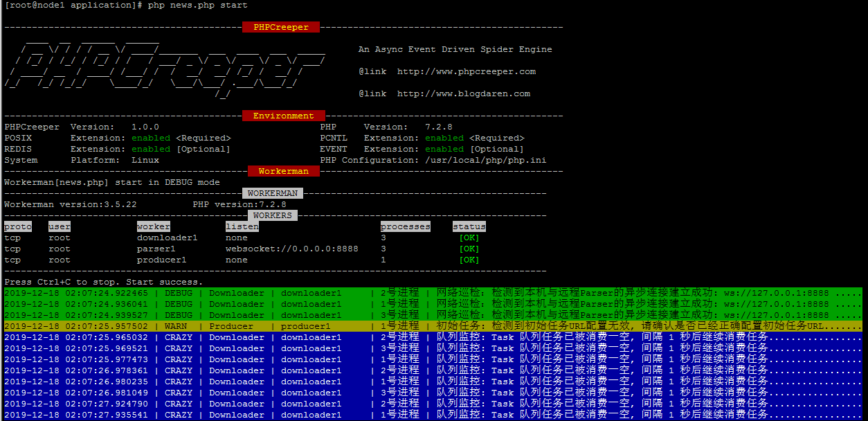Click the websocket://0.0.0.0:8888 listen address
This screenshot has height=421, width=868.
pos(291,249)
